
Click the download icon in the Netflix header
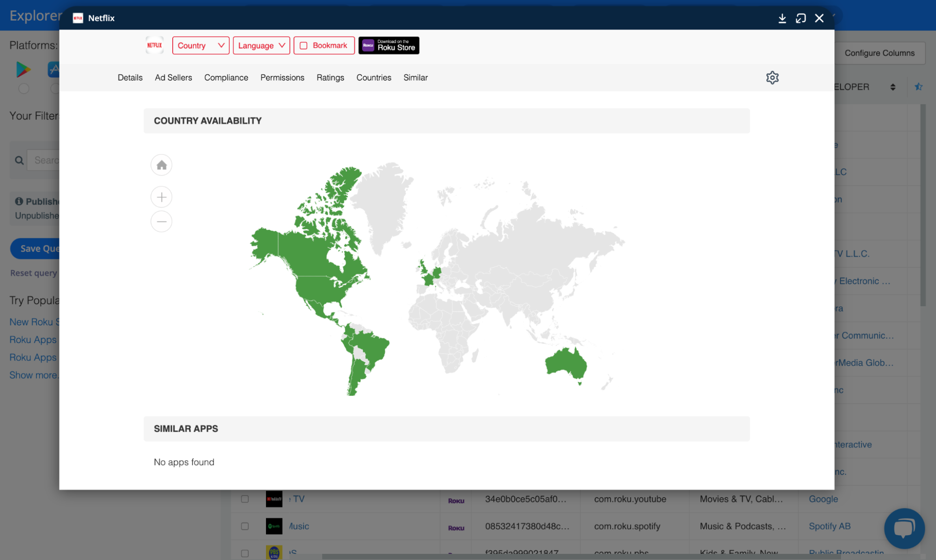click(x=782, y=18)
